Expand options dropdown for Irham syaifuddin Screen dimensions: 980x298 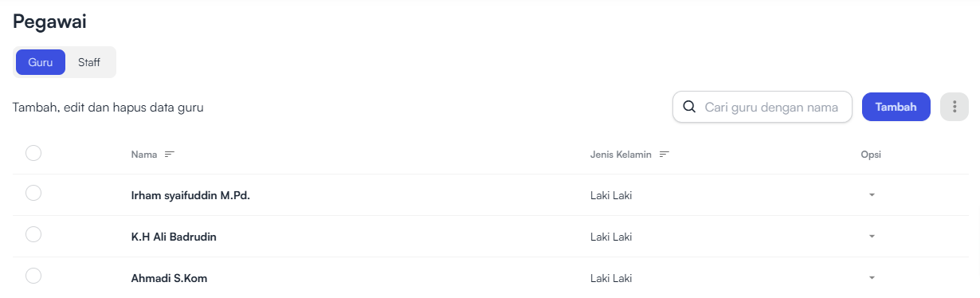tap(872, 194)
